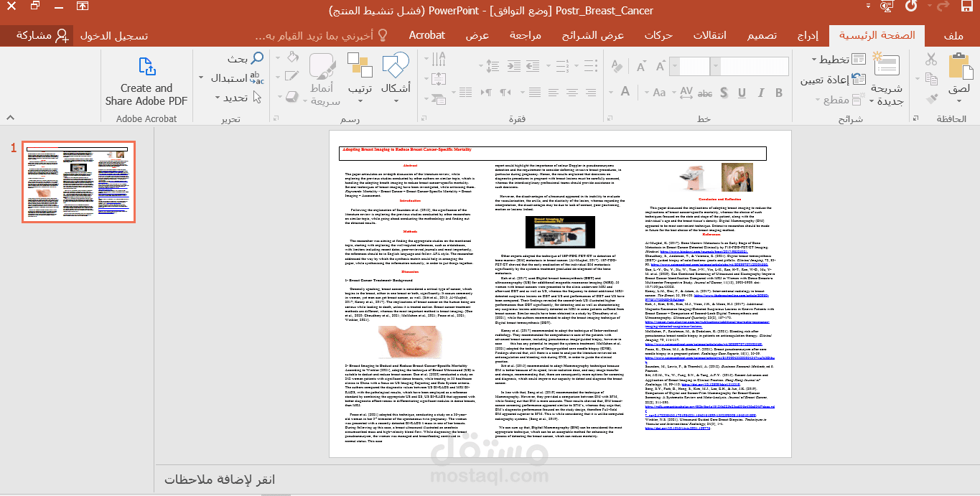980x496 pixels.
Task: Open Customize Quick Access Toolbar dropdown arrow
Action: pos(868,5)
